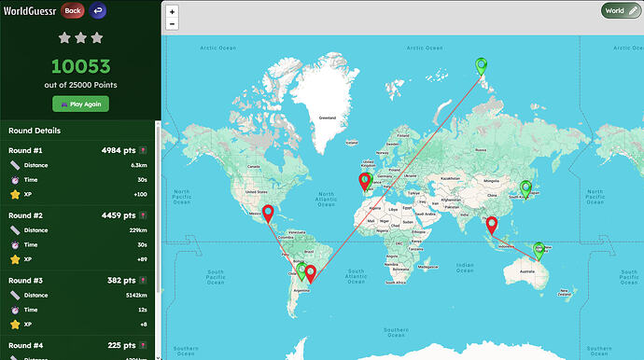Select the Round #1 heading

(x=25, y=151)
